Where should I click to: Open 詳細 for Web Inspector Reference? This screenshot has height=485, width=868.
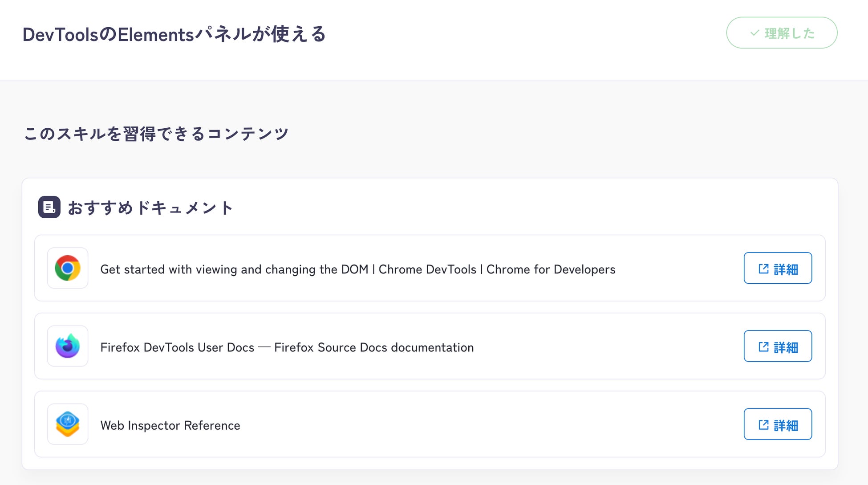[778, 424]
